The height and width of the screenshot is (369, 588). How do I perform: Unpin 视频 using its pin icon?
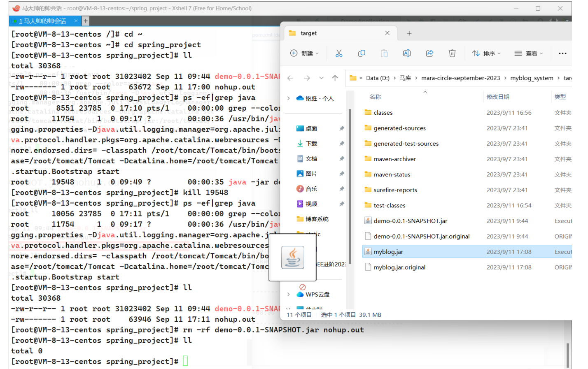coord(341,204)
